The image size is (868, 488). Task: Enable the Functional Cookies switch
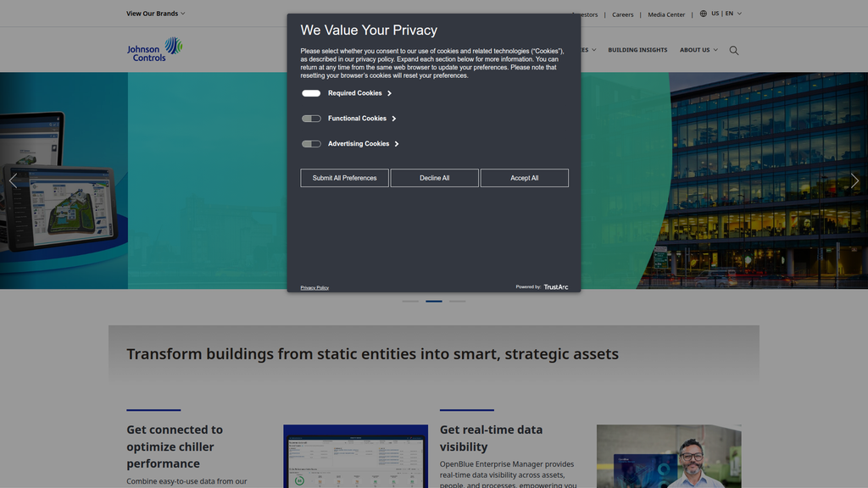(311, 119)
